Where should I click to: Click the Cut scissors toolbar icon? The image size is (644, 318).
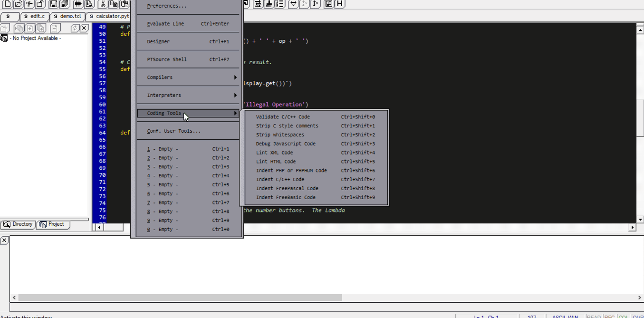coord(103,4)
